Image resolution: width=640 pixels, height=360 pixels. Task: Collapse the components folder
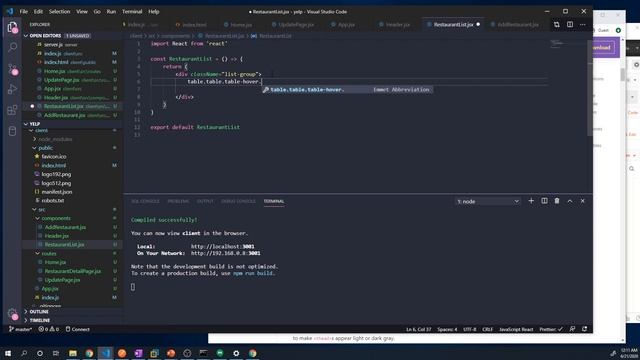click(x=56, y=218)
